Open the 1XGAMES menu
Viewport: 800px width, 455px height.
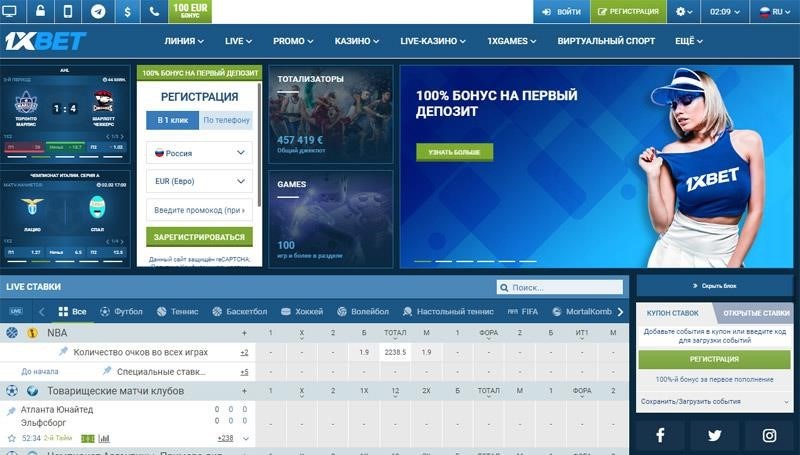[x=511, y=41]
